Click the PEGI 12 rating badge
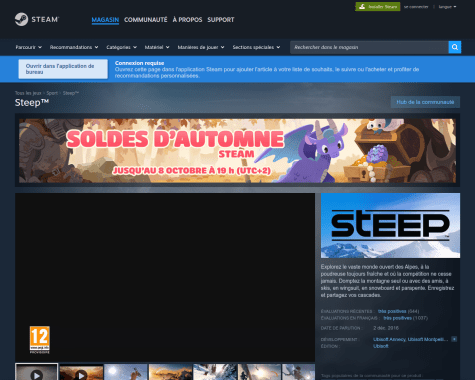Image resolution: width=475 pixels, height=380 pixels. (x=40, y=340)
